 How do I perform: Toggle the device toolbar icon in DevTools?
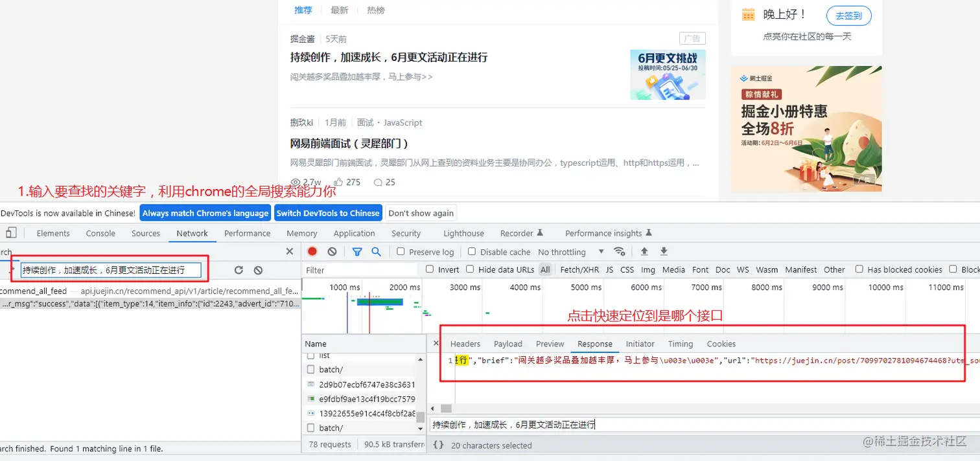coord(11,232)
